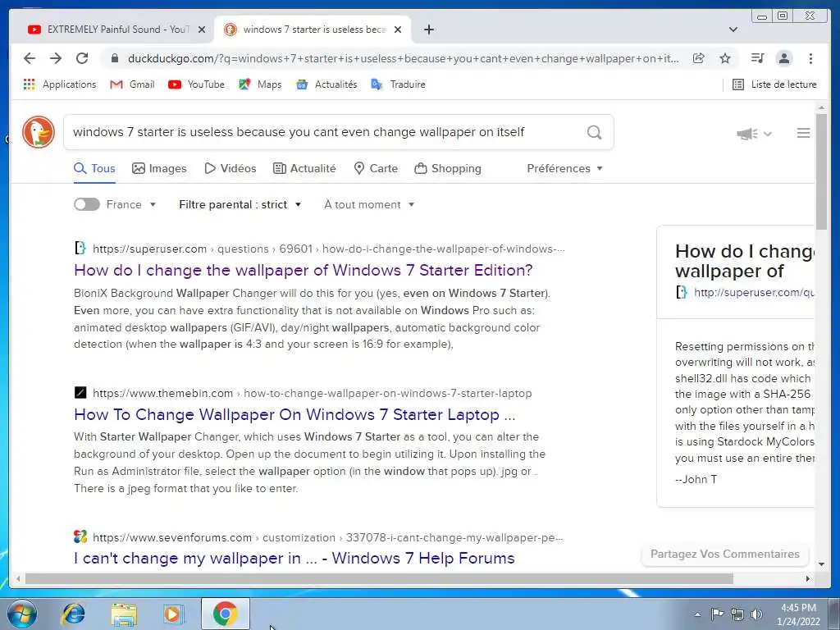Launch Internet Explorer from the taskbar

click(x=73, y=614)
